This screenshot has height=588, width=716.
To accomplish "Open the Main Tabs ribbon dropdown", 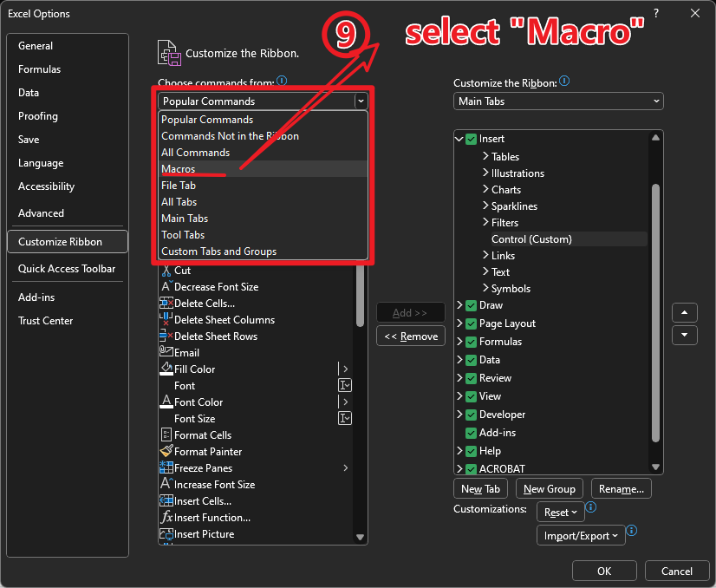I will pyautogui.click(x=558, y=101).
